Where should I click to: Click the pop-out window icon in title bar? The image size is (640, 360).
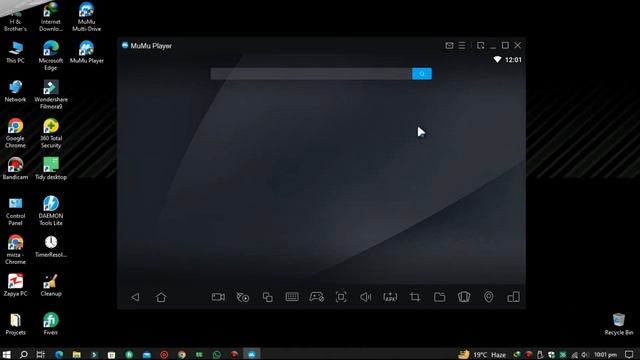coord(480,45)
